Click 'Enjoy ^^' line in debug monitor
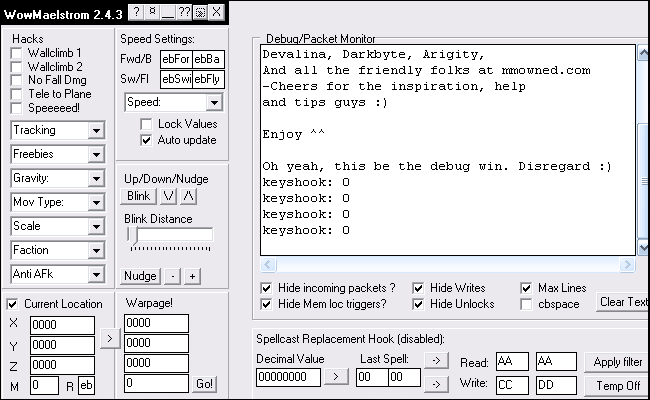 [293, 134]
